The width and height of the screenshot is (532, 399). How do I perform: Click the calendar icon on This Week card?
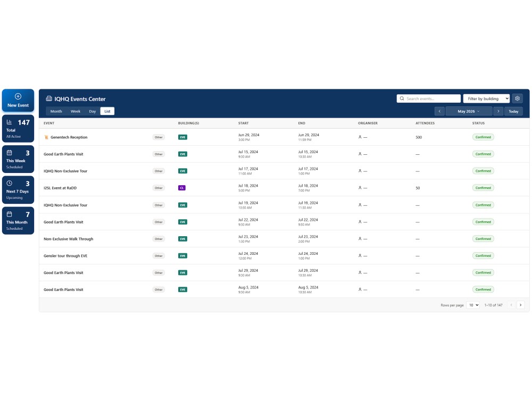tap(9, 153)
